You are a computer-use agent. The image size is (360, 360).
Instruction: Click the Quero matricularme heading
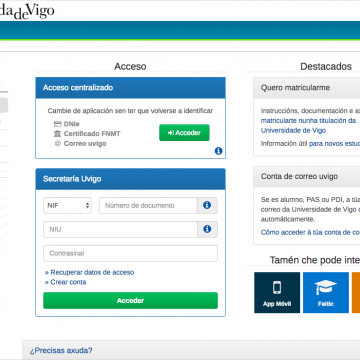click(x=295, y=88)
